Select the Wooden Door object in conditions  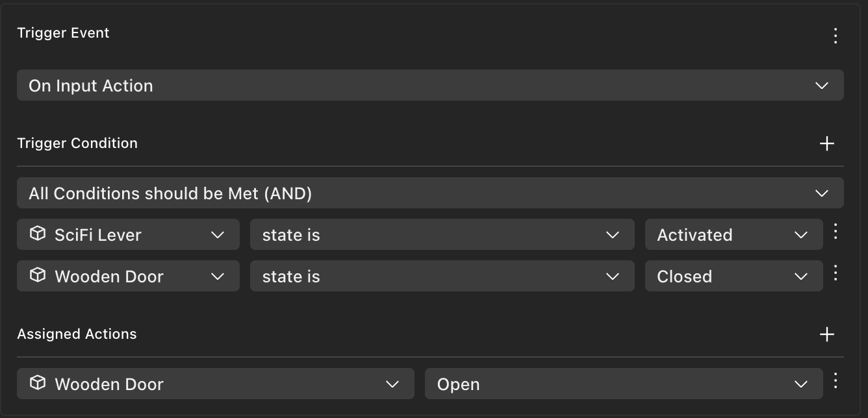pos(128,276)
